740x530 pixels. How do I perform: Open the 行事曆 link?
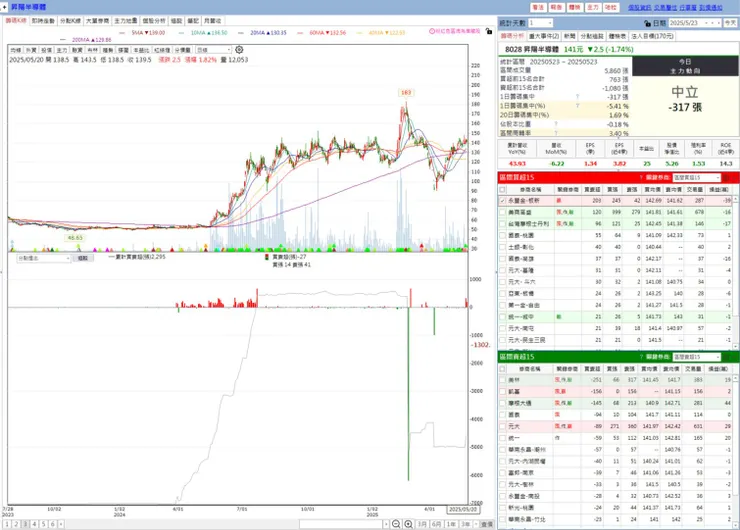(x=688, y=8)
